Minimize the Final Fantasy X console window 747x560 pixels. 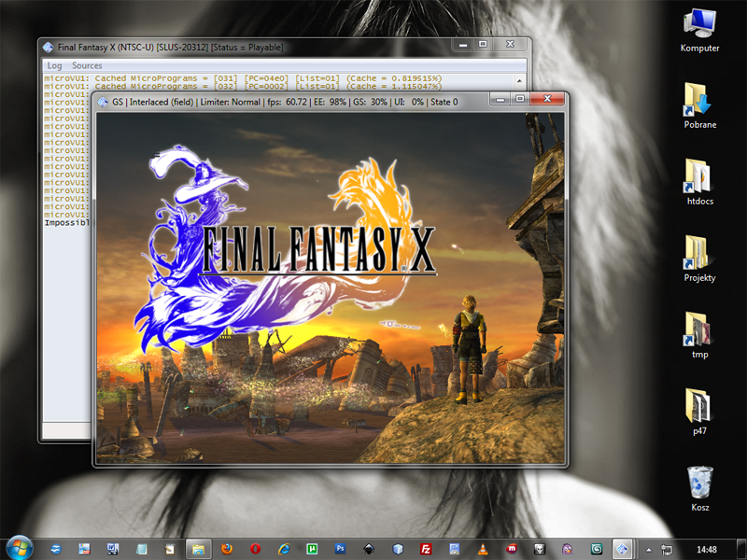462,44
